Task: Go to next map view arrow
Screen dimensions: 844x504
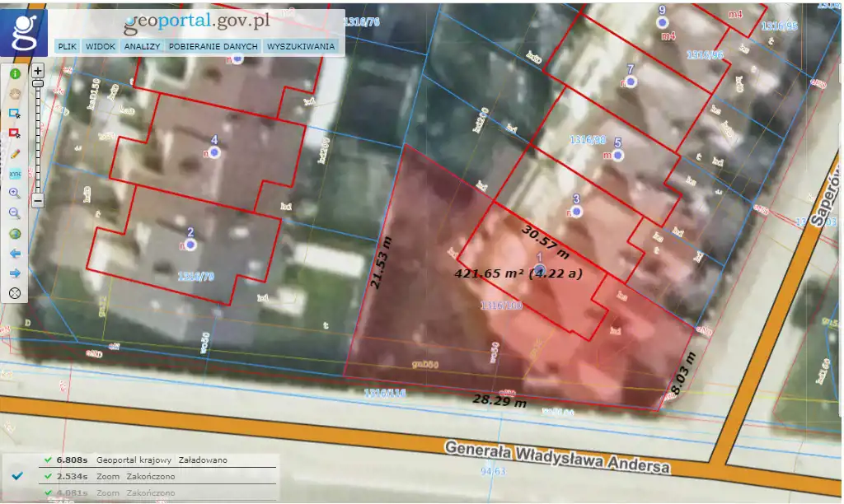Action: point(15,273)
